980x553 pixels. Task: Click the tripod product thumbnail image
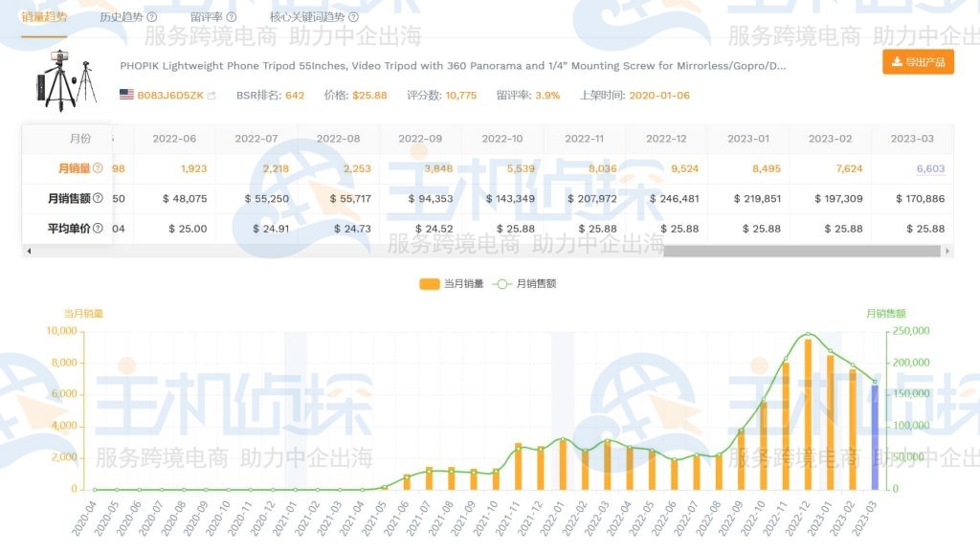[69, 78]
